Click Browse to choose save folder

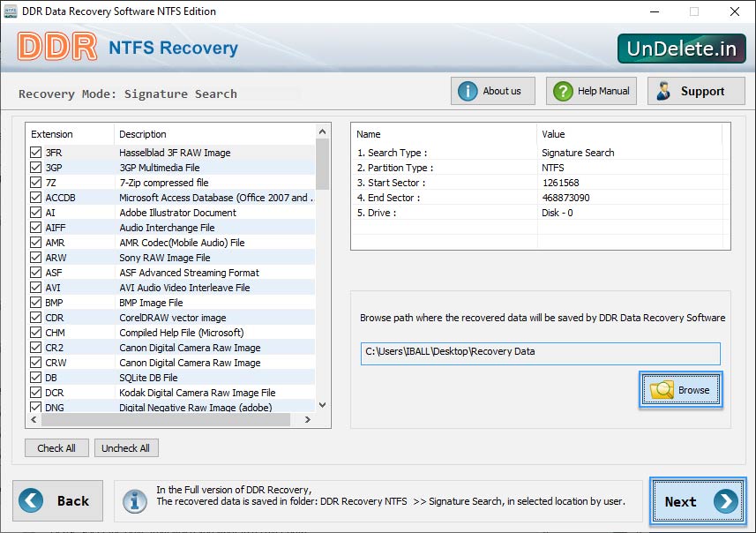(680, 390)
